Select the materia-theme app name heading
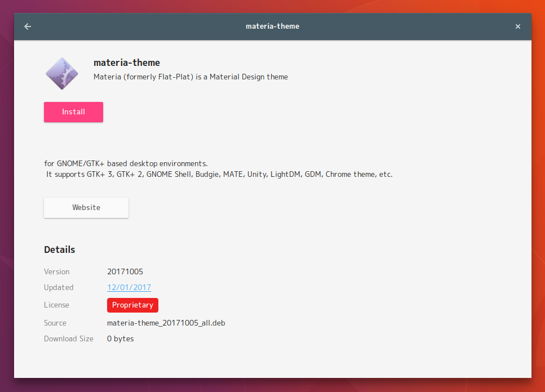This screenshot has width=545, height=392. [x=126, y=63]
